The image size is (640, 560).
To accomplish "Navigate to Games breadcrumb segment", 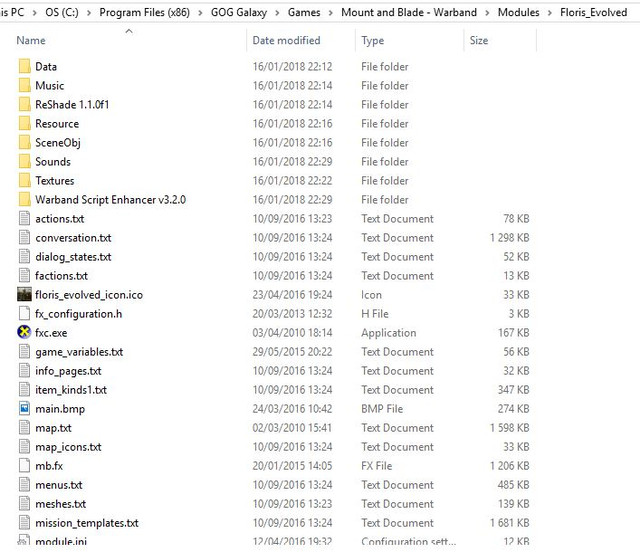I will coord(304,13).
